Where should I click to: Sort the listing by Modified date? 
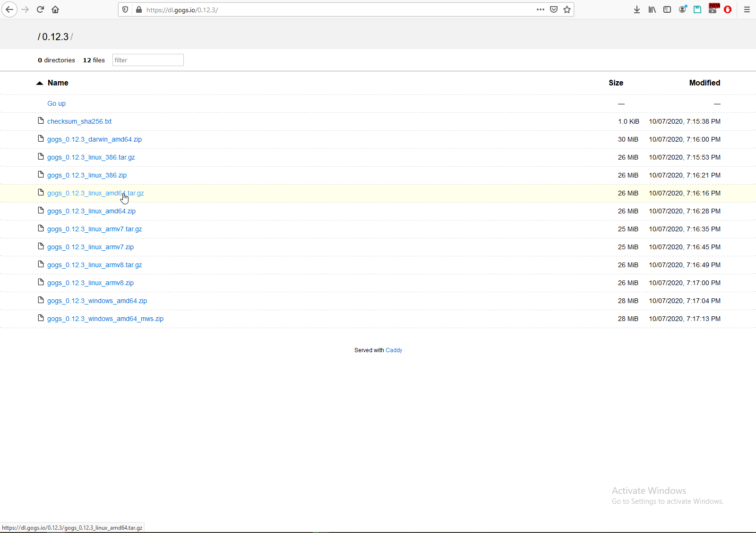[x=704, y=83]
